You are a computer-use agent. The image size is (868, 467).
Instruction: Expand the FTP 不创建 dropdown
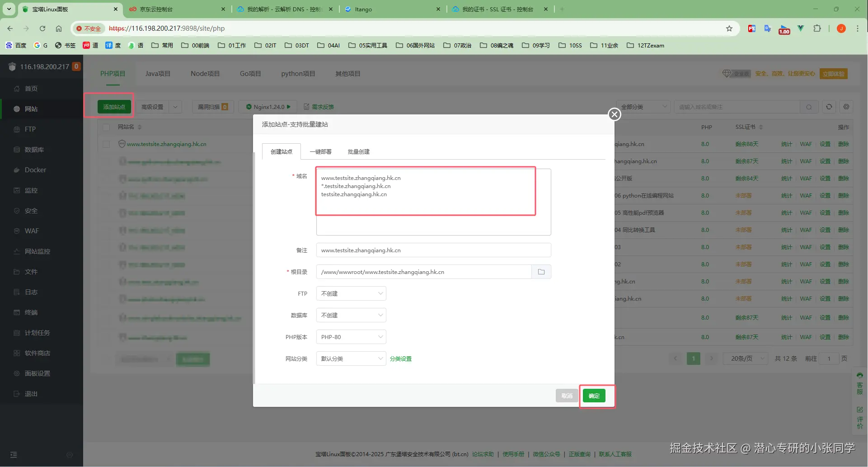click(351, 293)
